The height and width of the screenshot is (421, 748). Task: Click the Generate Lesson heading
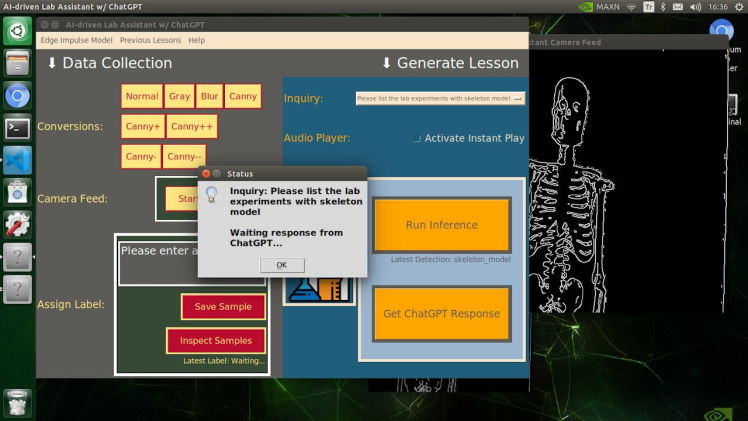pos(450,63)
